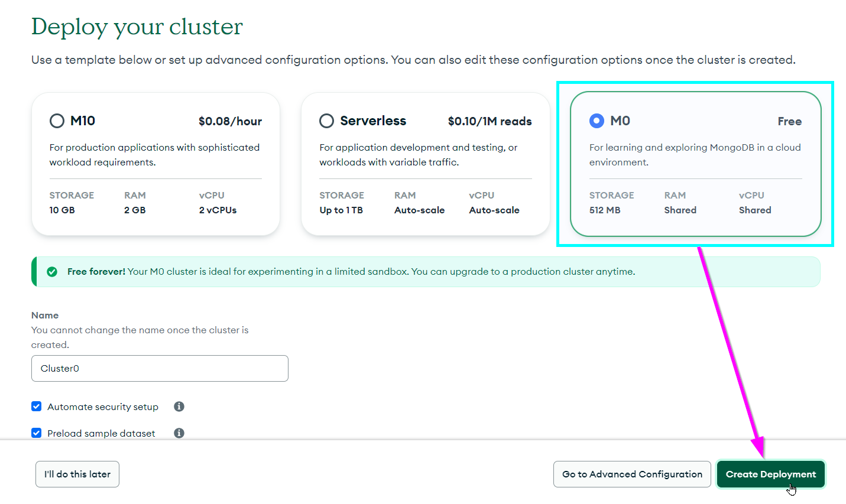Viewport: 846px width, 504px height.
Task: Select the M10 radio button
Action: pyautogui.click(x=57, y=121)
